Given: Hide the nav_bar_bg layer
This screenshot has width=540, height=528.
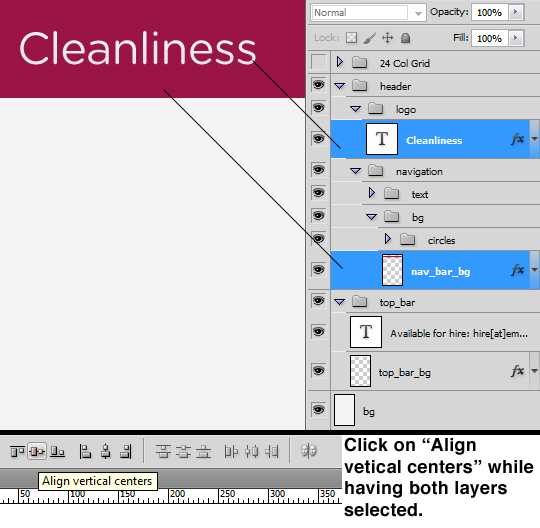Looking at the screenshot, I should tap(319, 269).
